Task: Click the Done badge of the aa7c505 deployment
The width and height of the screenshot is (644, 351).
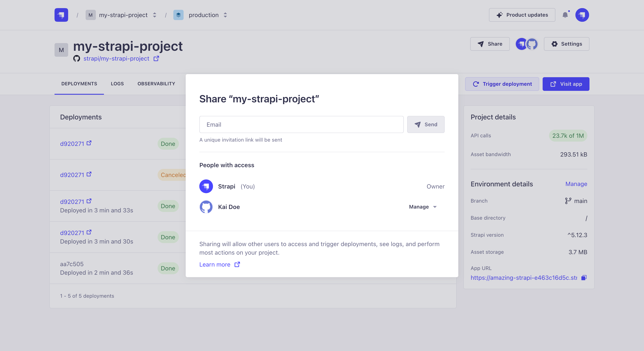Action: (168, 268)
